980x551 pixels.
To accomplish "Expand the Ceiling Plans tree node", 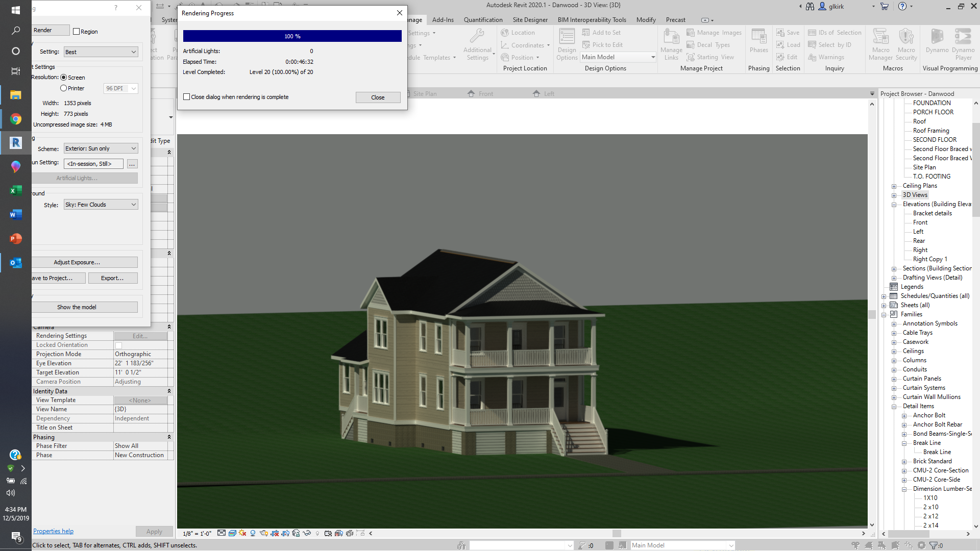I will [894, 186].
